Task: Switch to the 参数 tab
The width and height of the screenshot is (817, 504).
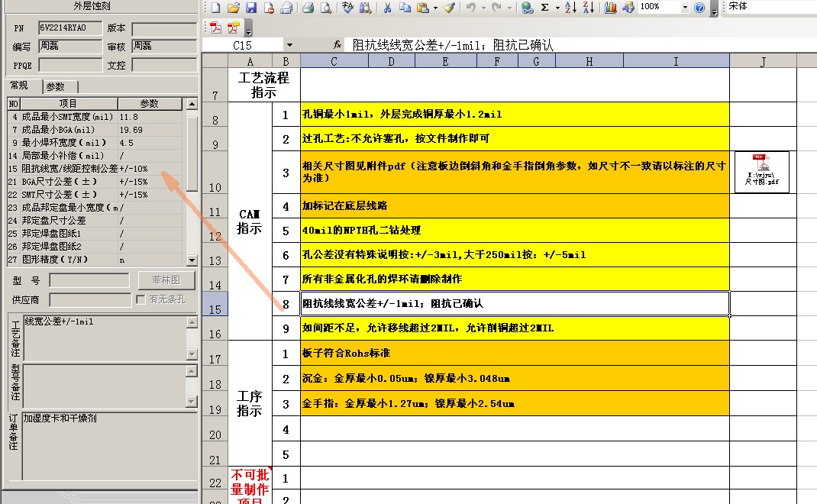Action: click(x=55, y=86)
